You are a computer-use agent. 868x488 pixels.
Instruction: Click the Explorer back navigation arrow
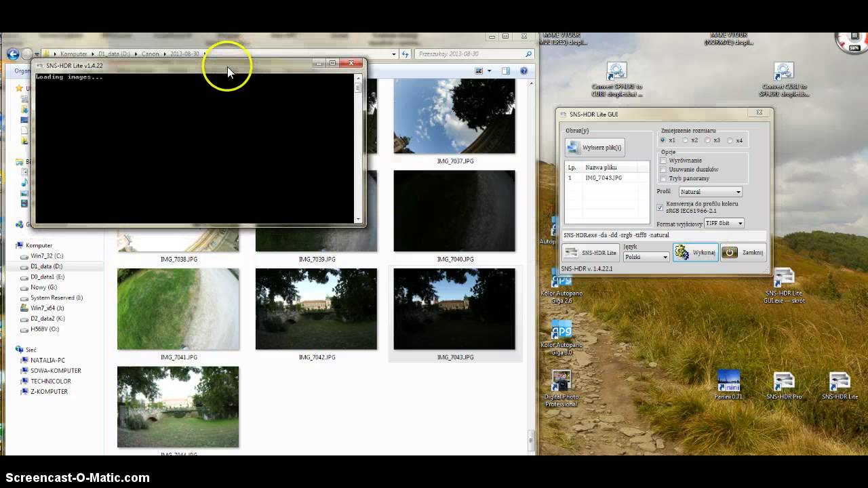click(x=13, y=54)
